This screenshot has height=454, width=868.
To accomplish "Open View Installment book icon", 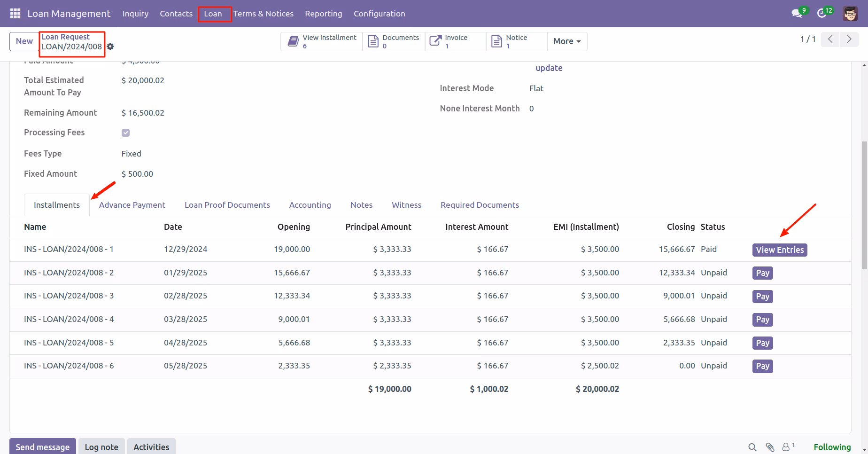I will (x=294, y=41).
